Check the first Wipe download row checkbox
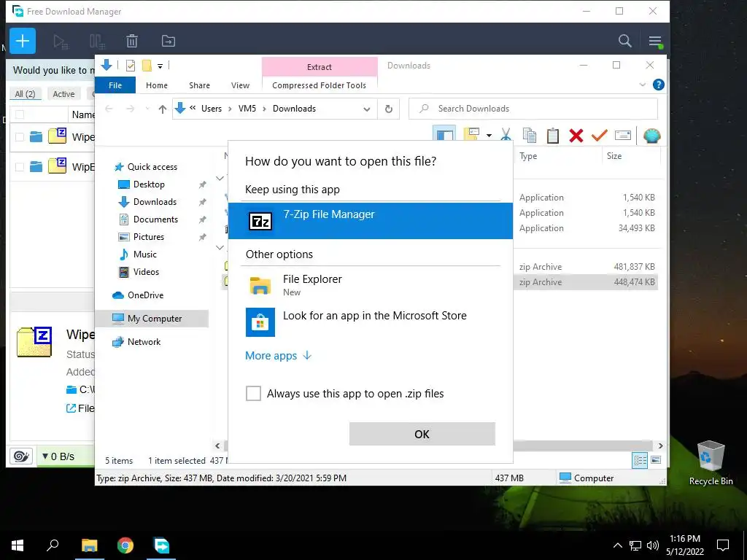 20,137
